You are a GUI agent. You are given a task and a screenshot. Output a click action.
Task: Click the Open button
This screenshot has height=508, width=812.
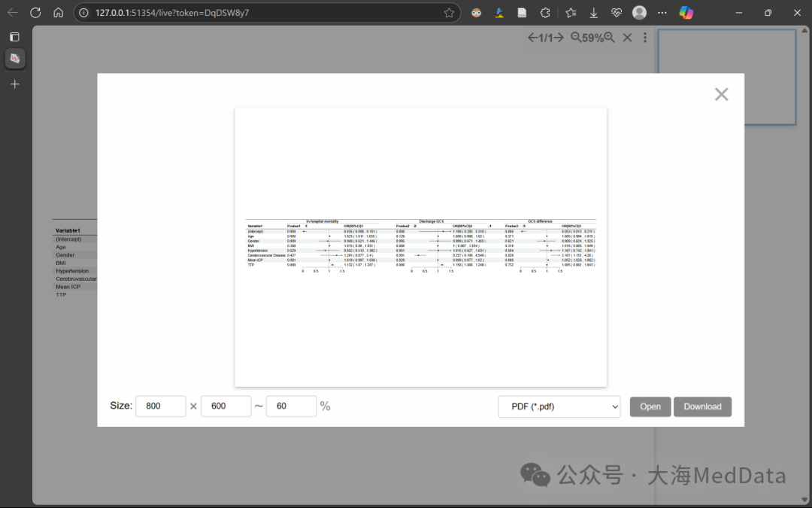coord(650,406)
